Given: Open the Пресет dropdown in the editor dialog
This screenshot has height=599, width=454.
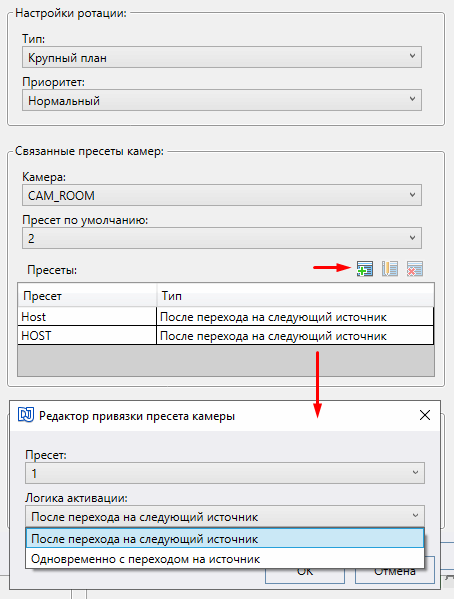Looking at the screenshot, I should [x=225, y=473].
